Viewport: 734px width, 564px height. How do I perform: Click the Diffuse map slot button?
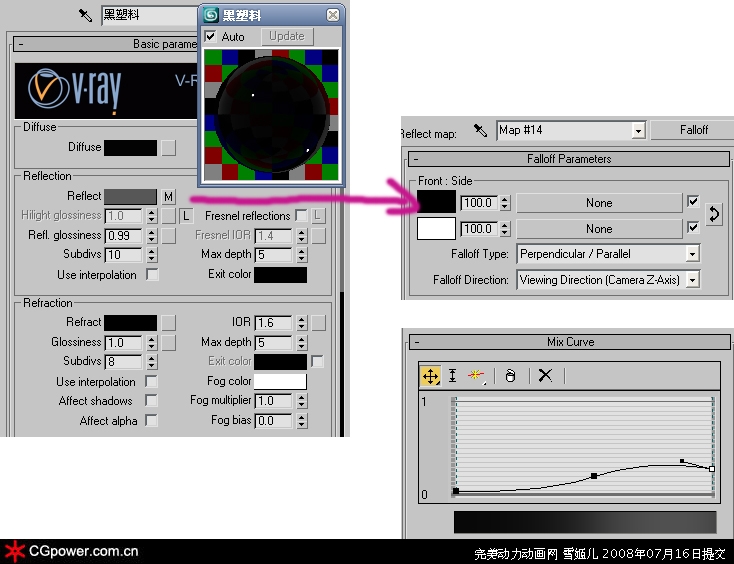click(169, 148)
